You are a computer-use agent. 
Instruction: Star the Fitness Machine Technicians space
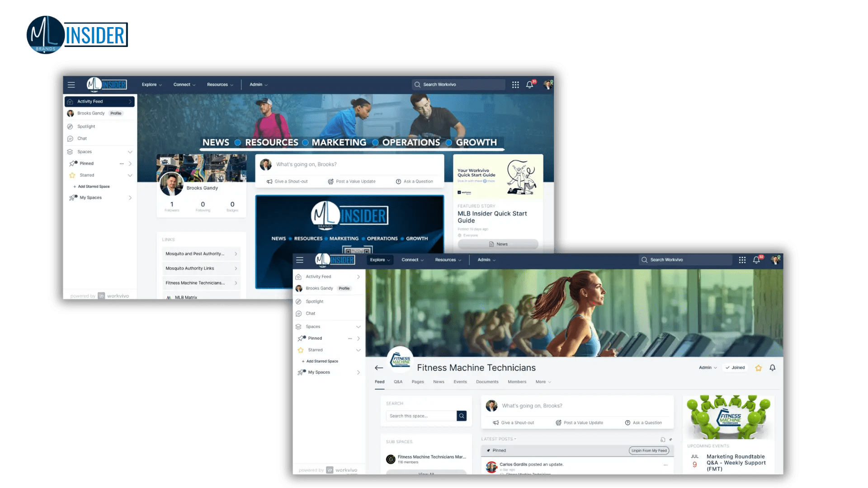tap(759, 368)
